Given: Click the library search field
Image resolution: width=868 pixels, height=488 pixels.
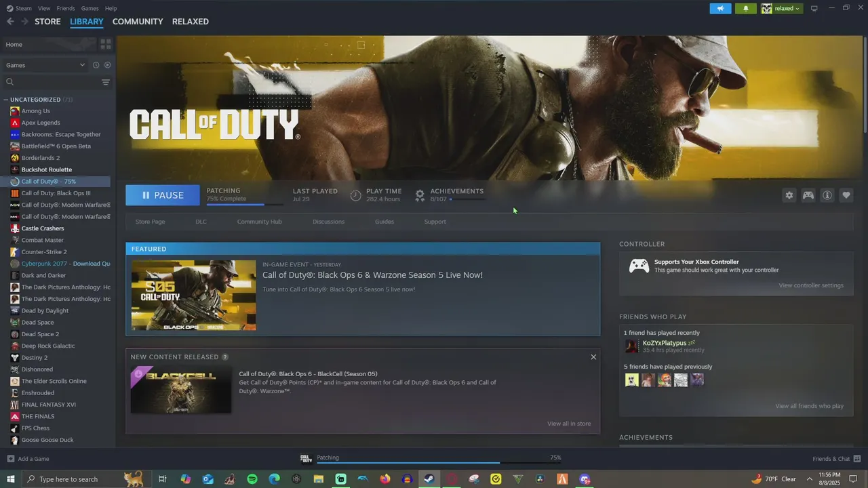Looking at the screenshot, I should tap(52, 82).
